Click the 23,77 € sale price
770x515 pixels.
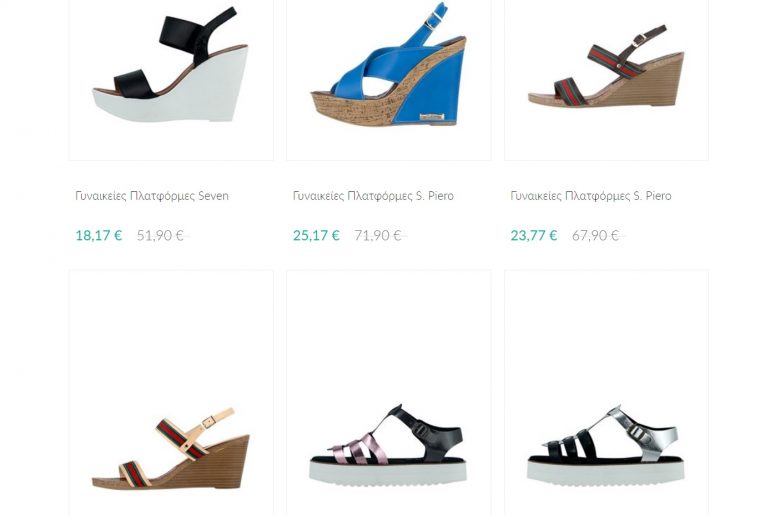point(534,236)
